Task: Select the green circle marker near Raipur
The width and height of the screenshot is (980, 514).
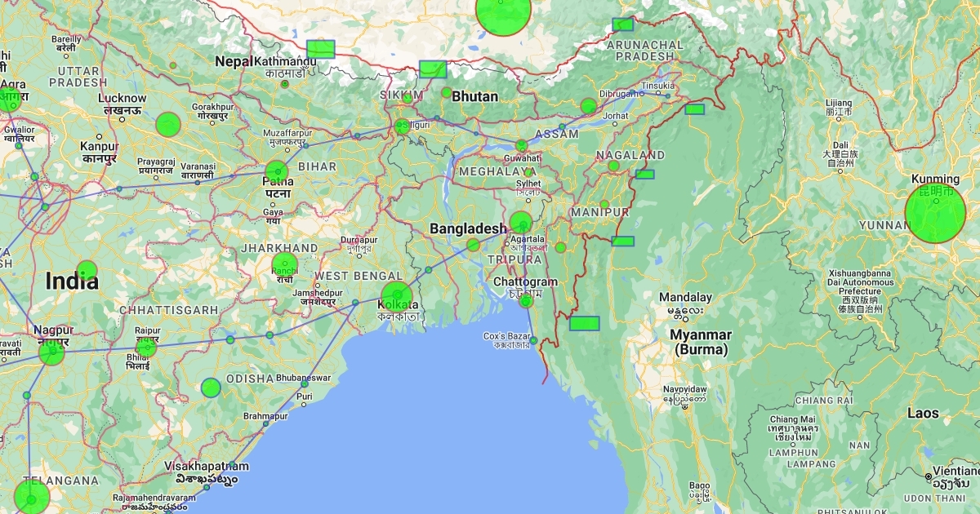Action: 146,348
